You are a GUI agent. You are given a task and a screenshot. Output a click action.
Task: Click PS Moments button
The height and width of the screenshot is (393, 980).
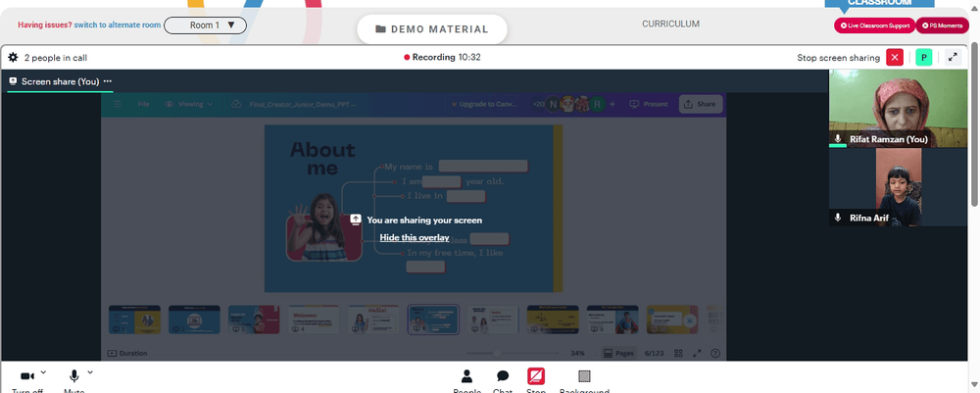point(943,25)
